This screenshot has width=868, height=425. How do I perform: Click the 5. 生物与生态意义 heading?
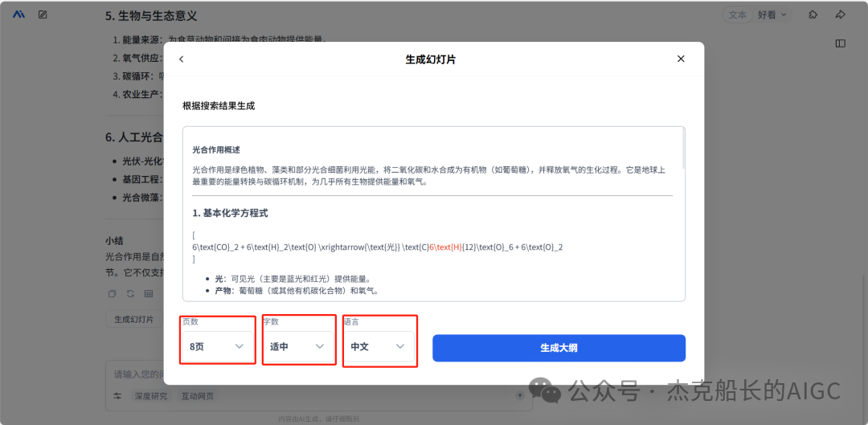coord(151,15)
